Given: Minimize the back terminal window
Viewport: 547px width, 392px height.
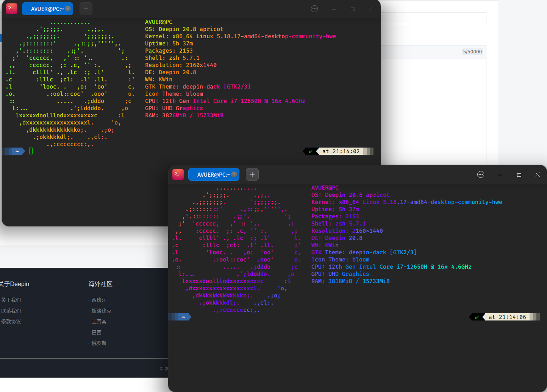Looking at the screenshot, I should tap(334, 9).
